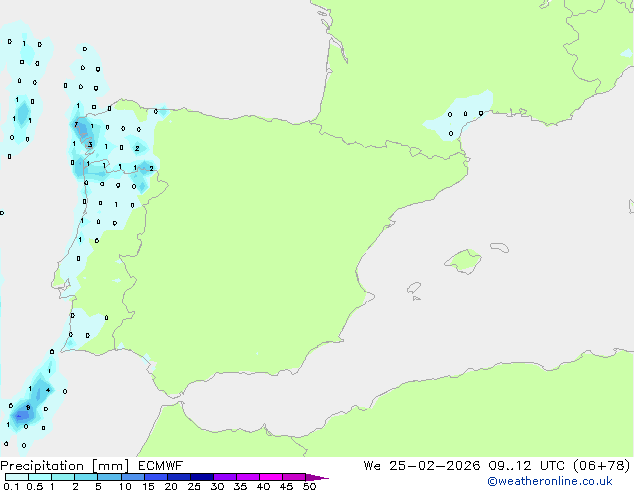Image resolution: width=634 pixels, height=490 pixels.
Task: Click the '(06+78)' forecast run label
Action: (602, 466)
